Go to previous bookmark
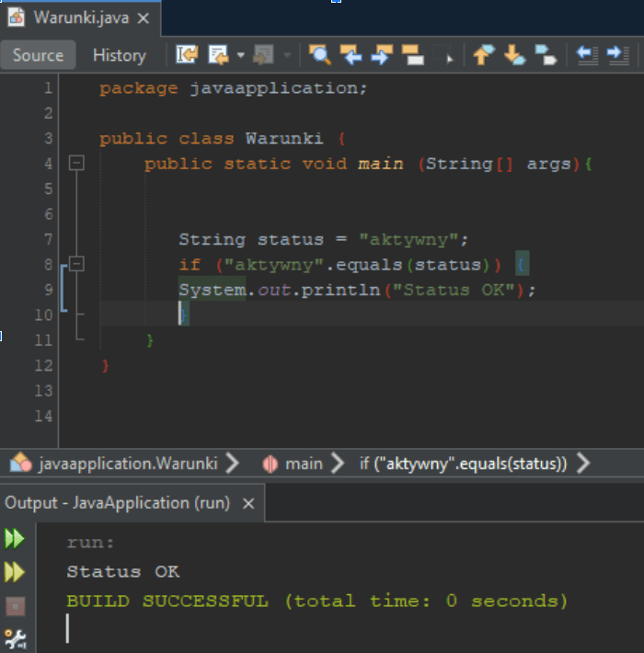Viewport: 644px width, 653px height. [x=484, y=55]
